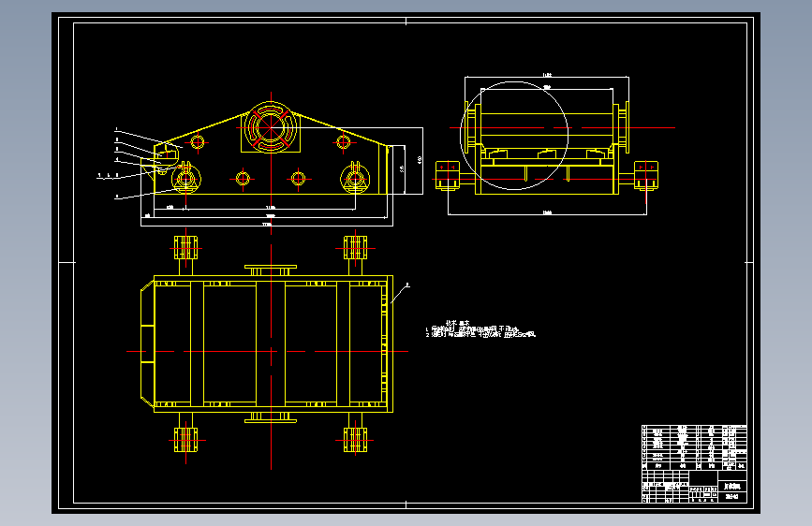This screenshot has width=812, height=526.
Task: Select the topmost part-number leader in front view
Action: click(149, 138)
